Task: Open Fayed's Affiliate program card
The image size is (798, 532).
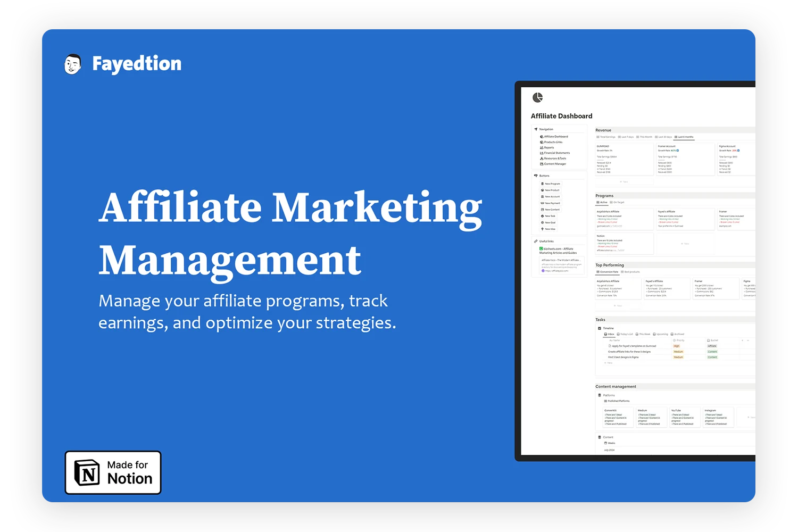Action: [685, 219]
